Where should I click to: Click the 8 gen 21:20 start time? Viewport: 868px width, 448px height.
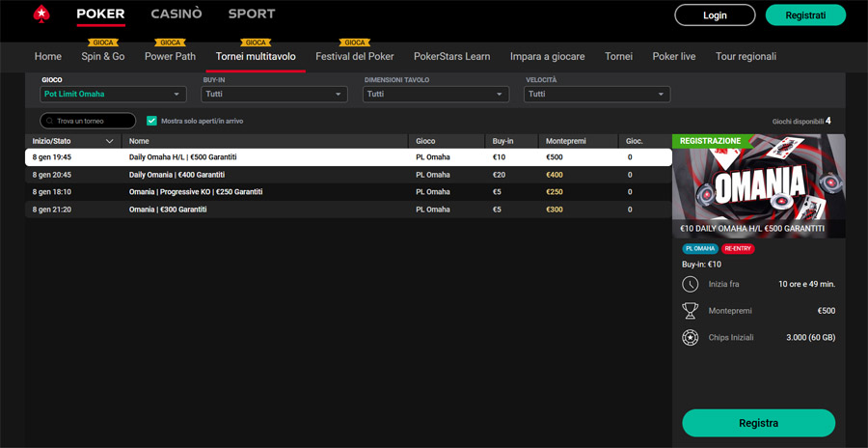coord(51,210)
